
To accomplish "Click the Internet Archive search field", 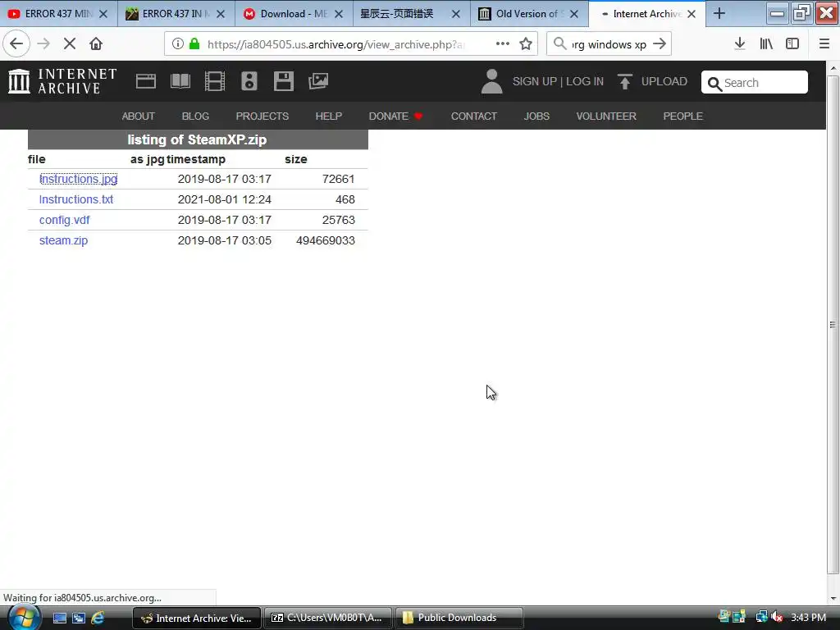I will (755, 83).
